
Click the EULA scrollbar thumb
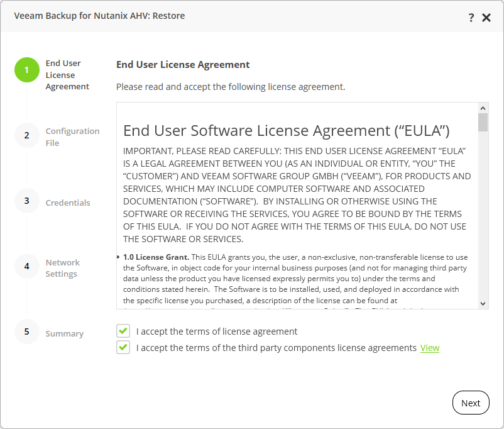[483, 122]
